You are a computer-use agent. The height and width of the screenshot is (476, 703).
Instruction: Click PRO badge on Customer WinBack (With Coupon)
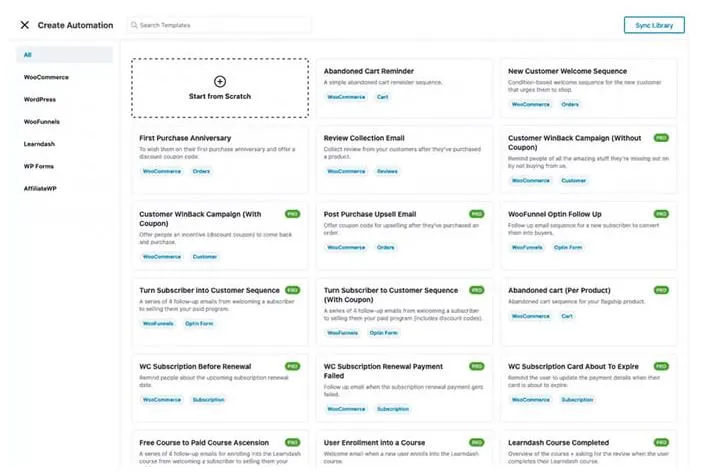pyautogui.click(x=292, y=214)
